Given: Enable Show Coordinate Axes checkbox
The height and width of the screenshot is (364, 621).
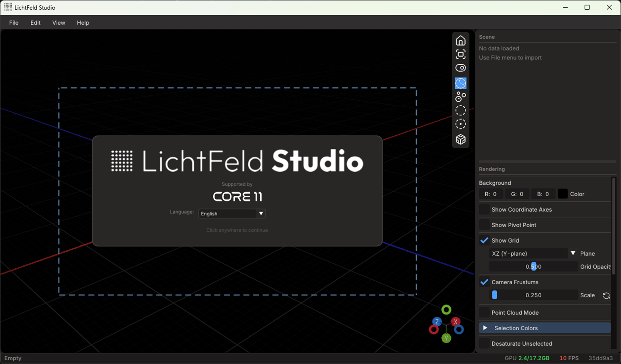Looking at the screenshot, I should point(484,209).
